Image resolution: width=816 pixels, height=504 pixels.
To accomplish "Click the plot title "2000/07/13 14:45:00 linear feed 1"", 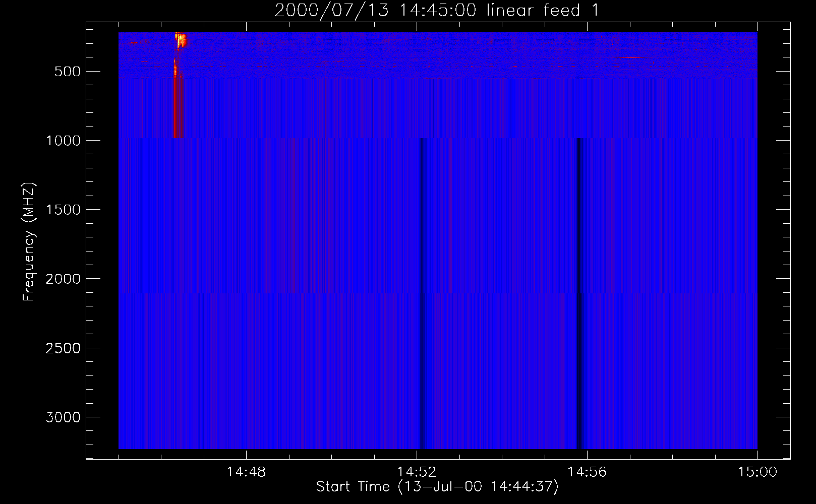I will [437, 10].
